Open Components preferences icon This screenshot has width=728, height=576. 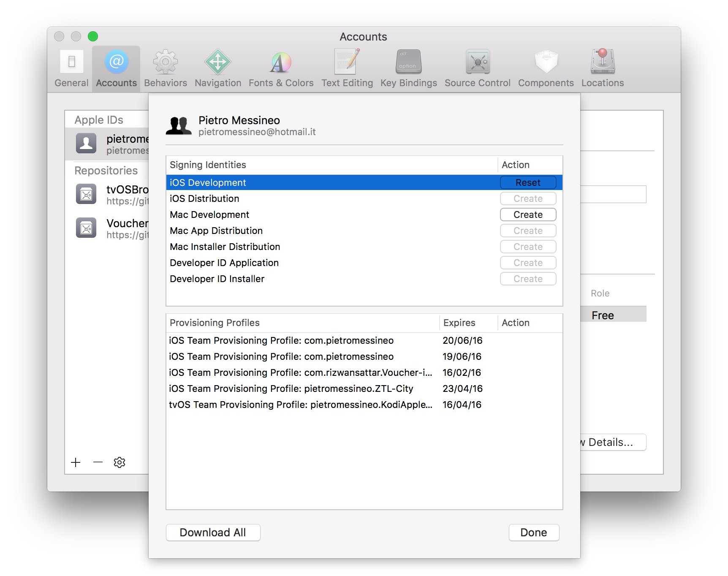[546, 62]
